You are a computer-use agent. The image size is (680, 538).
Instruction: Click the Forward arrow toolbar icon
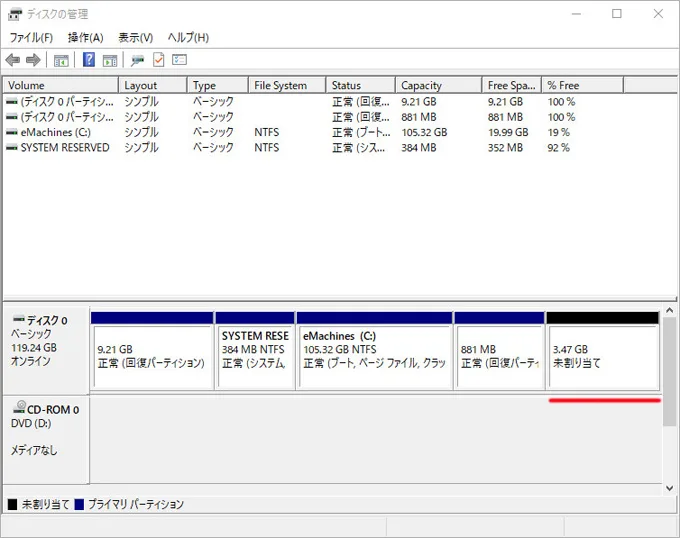33,60
